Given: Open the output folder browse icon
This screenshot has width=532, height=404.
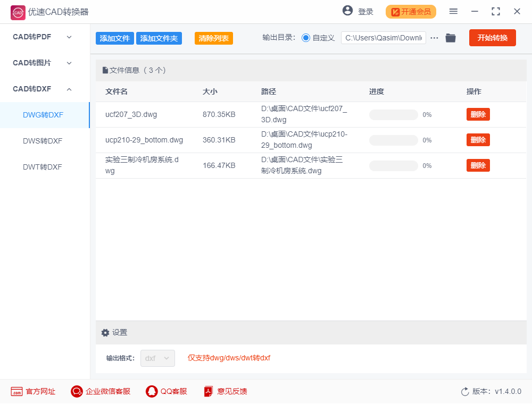Looking at the screenshot, I should (451, 38).
